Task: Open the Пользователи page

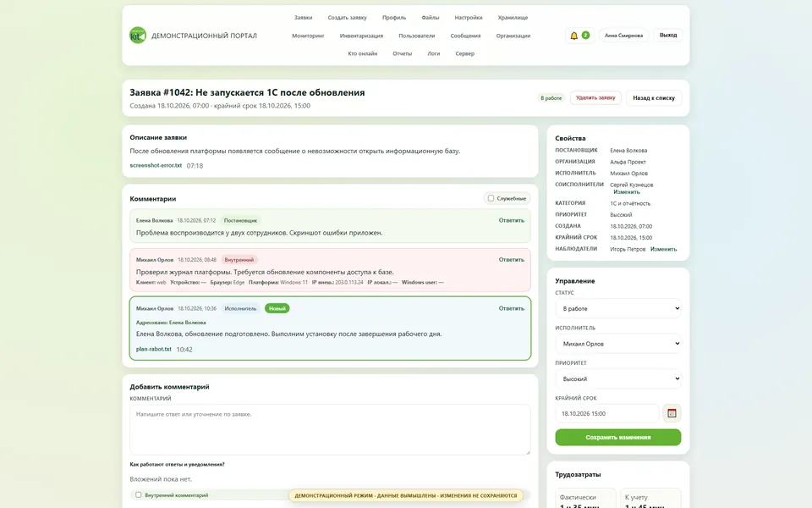Action: tap(417, 36)
